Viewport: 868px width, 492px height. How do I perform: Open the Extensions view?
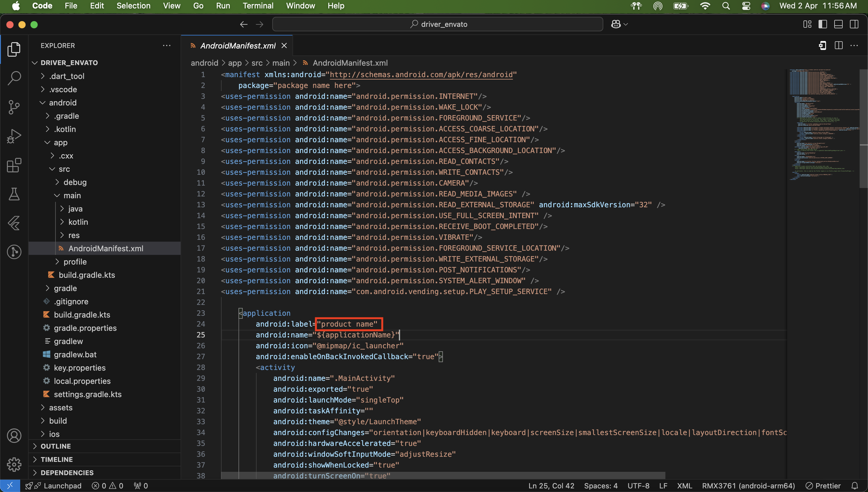coord(14,165)
